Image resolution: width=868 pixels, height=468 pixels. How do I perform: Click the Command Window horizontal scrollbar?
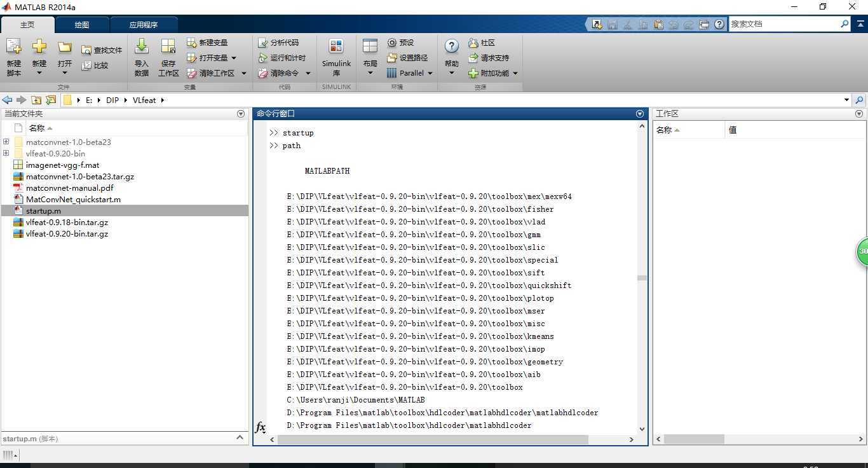tap(433, 439)
